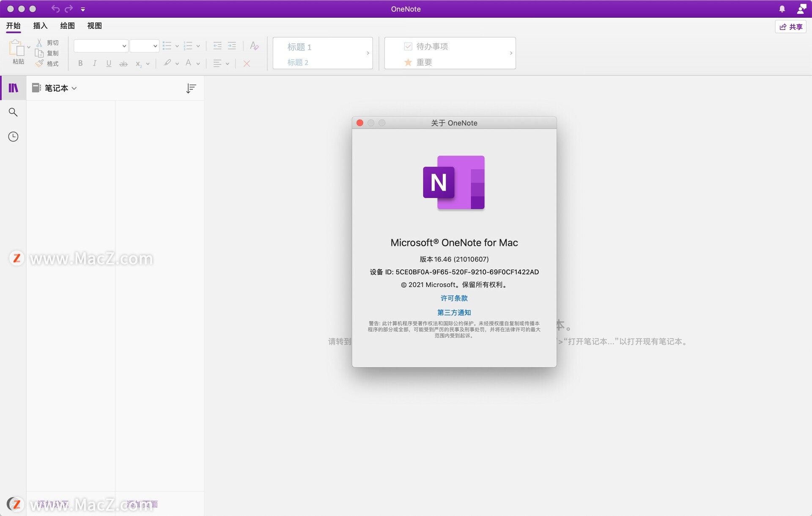Expand the alignment dropdown arrow
The height and width of the screenshot is (516, 812).
click(228, 64)
